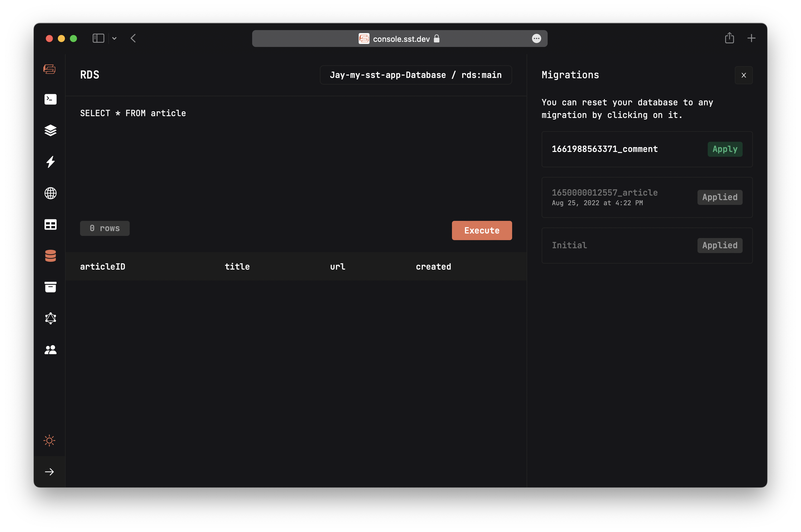Click the back navigation arrow

point(134,38)
